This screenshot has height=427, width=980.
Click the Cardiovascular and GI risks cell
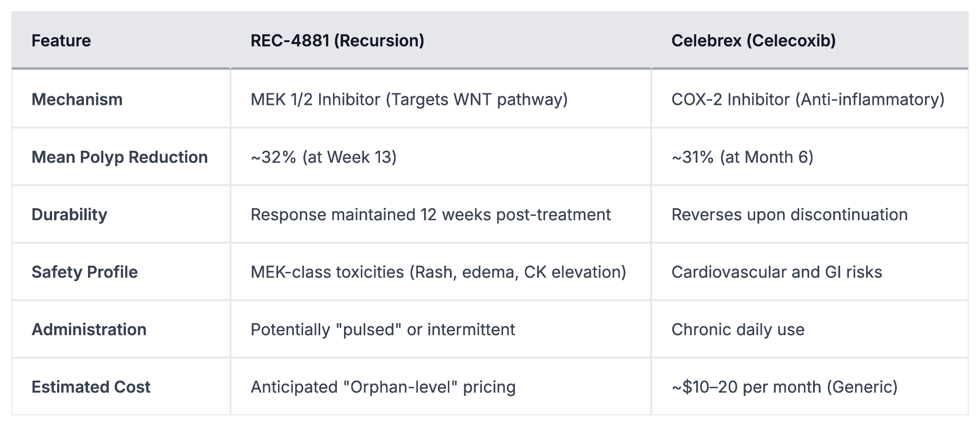pos(777,272)
